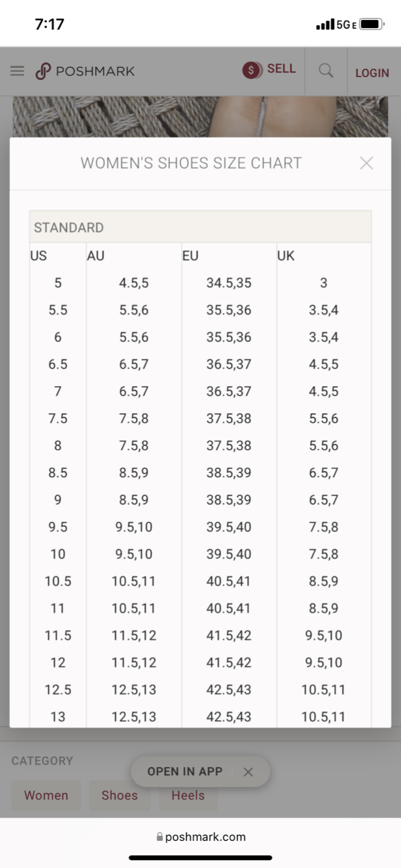Click the LOGIN link
The width and height of the screenshot is (401, 868).
[372, 73]
